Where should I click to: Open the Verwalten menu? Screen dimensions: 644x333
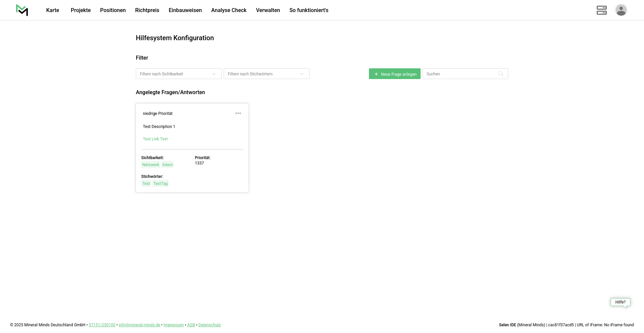click(x=268, y=10)
